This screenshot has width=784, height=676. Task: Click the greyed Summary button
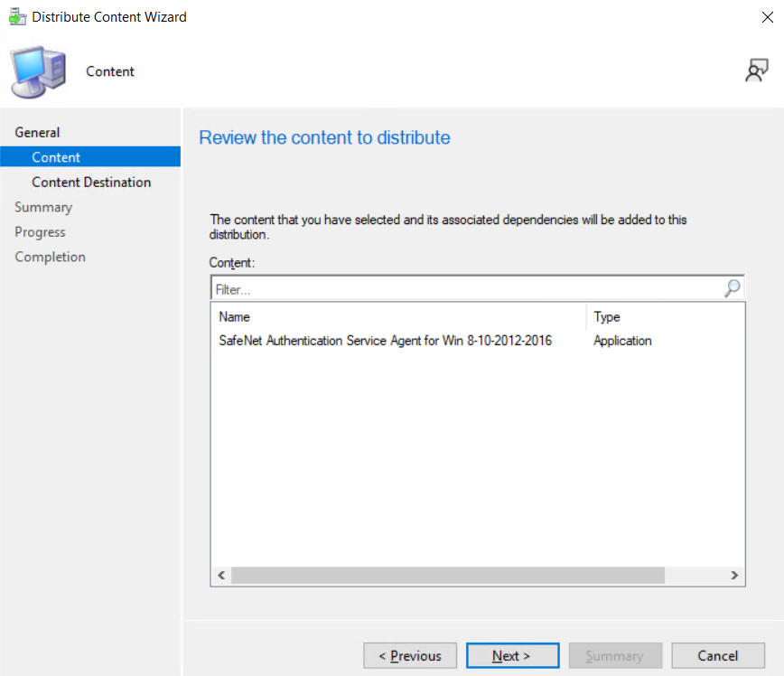tap(615, 655)
